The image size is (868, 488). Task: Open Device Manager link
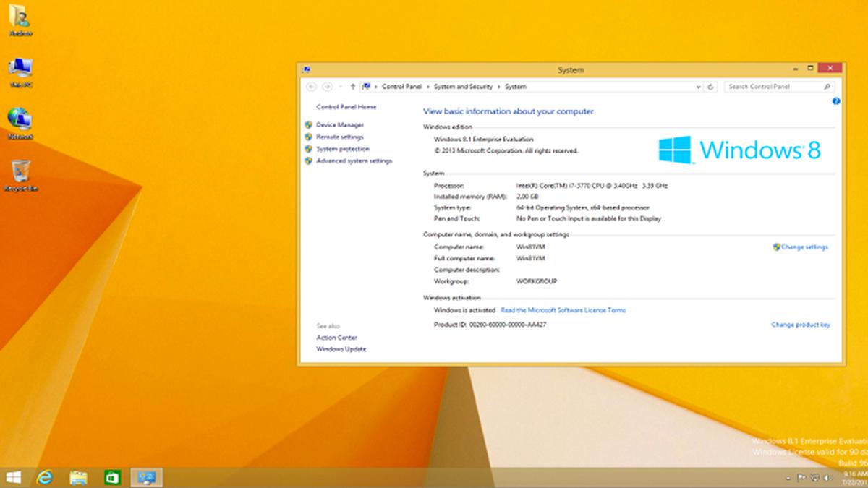pyautogui.click(x=340, y=125)
